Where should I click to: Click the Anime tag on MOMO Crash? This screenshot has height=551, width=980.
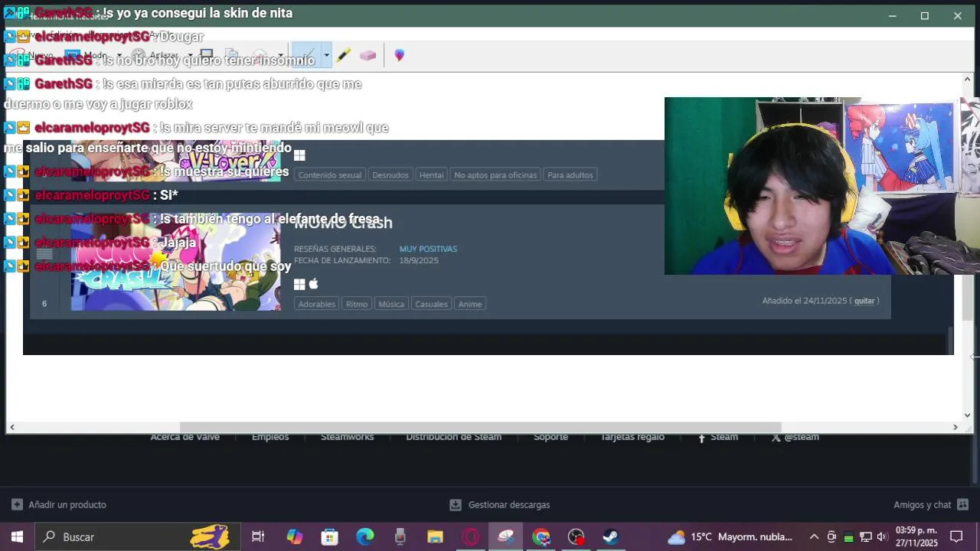(x=470, y=304)
